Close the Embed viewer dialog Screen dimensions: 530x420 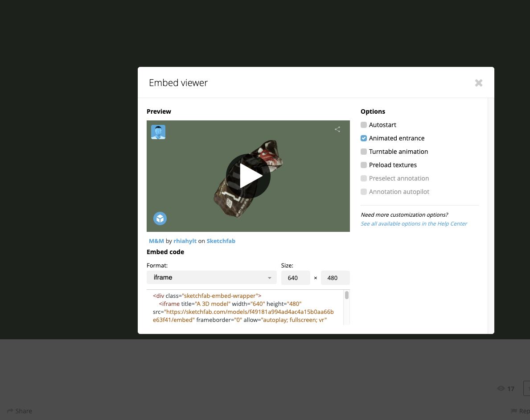tap(478, 83)
